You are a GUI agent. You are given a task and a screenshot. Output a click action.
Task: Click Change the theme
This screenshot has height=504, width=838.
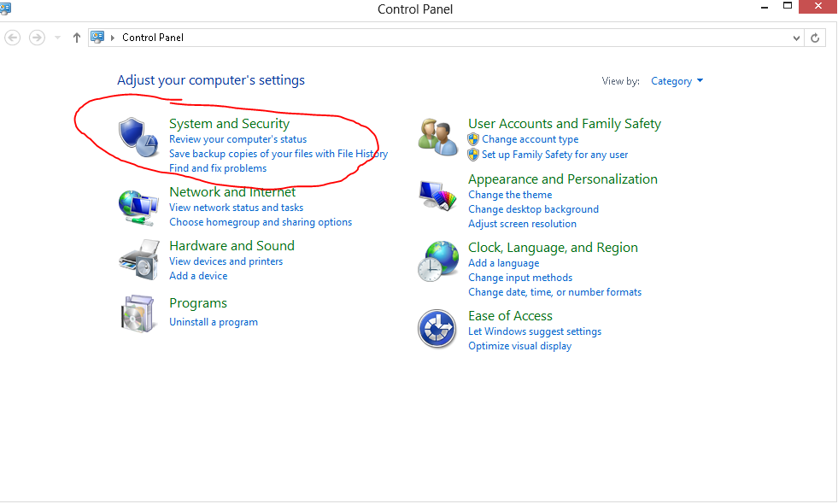click(x=510, y=195)
